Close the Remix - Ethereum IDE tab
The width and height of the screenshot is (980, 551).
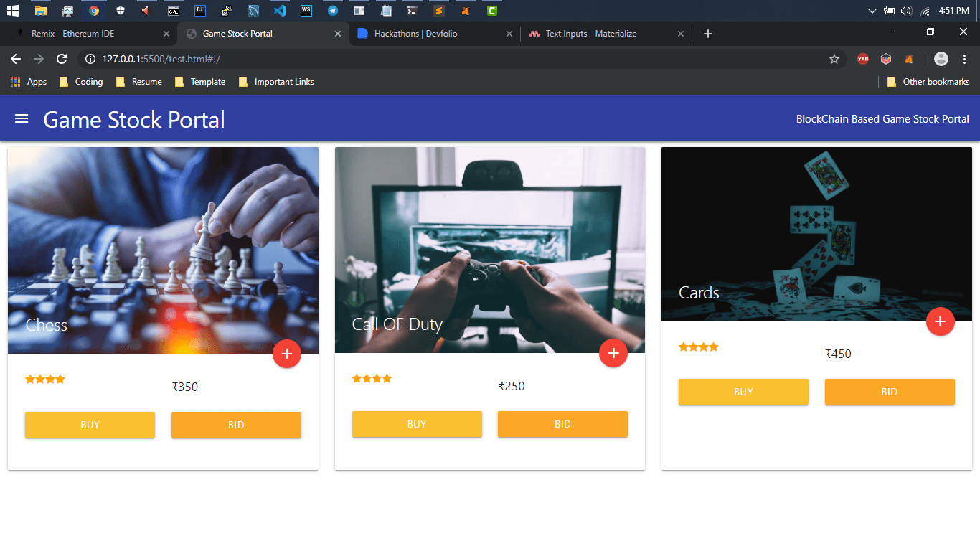pos(166,34)
